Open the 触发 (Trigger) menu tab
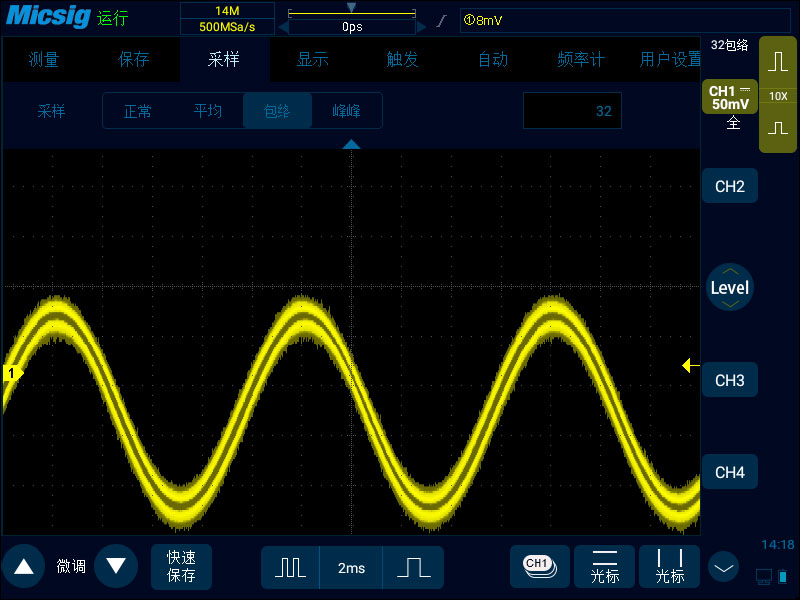The height and width of the screenshot is (600, 800). (401, 59)
